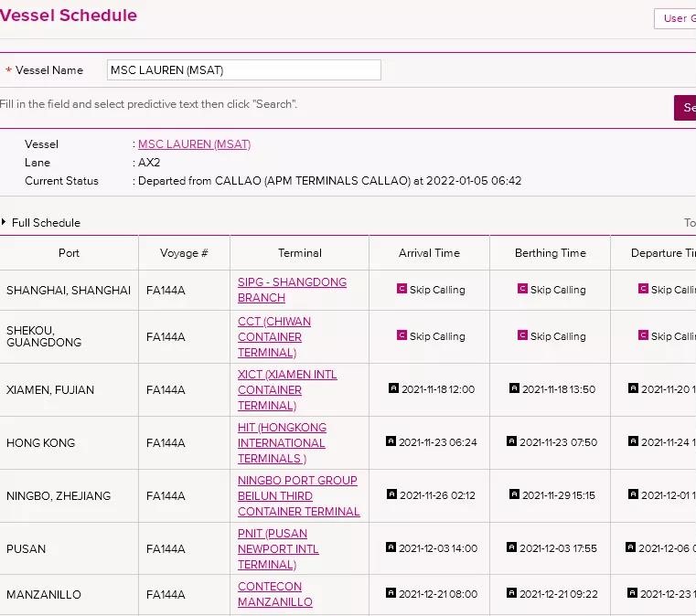Collapse the Full Schedule section triangle
The height and width of the screenshot is (616, 696).
coord(5,222)
